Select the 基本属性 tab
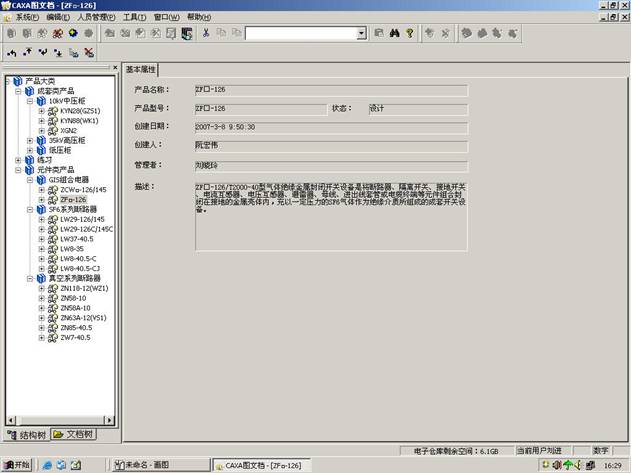631x473 pixels. [x=141, y=70]
